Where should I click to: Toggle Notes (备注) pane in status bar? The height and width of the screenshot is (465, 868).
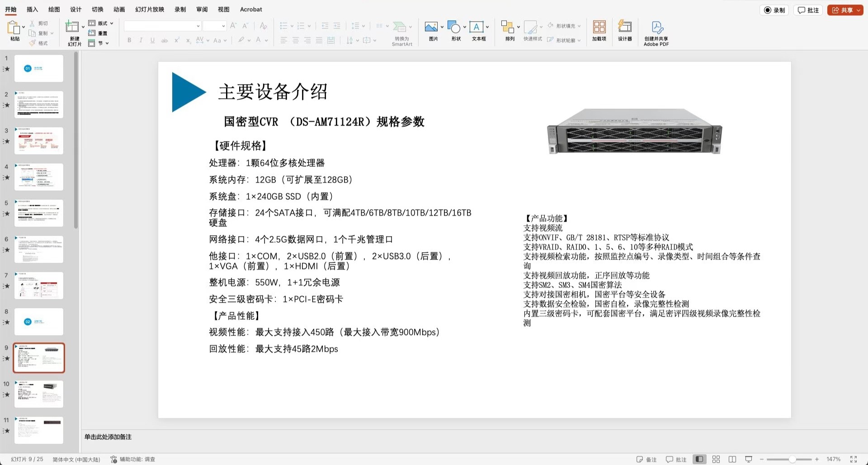(646, 459)
